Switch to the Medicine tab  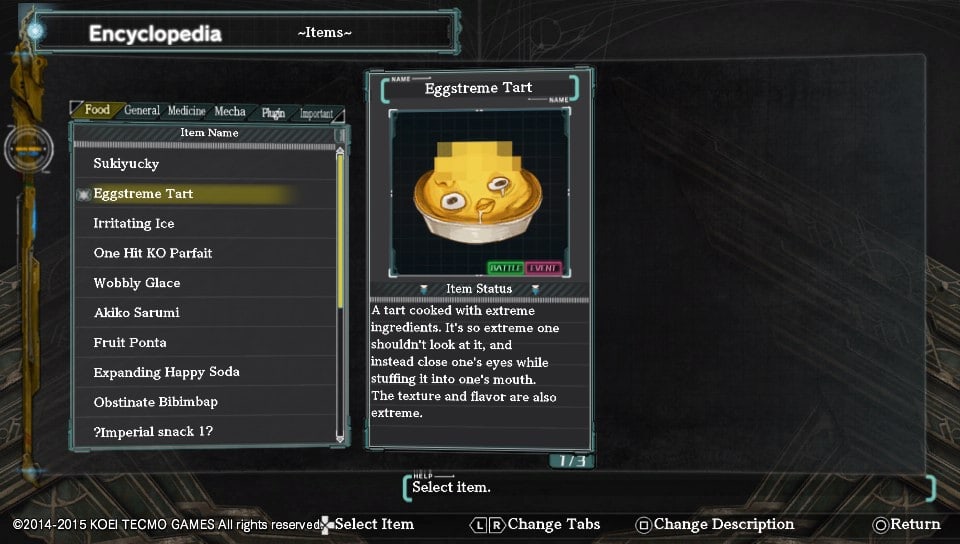coord(187,111)
